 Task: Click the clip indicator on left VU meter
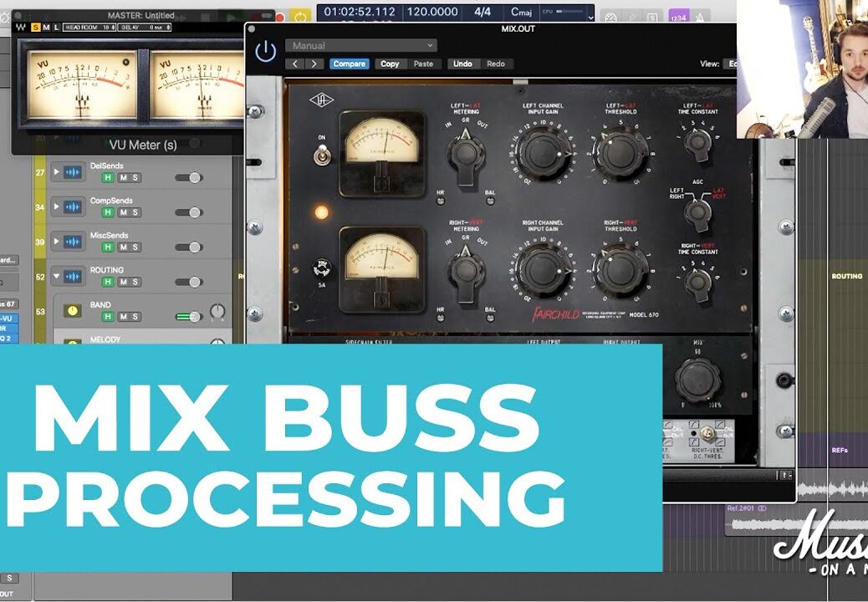[125, 62]
